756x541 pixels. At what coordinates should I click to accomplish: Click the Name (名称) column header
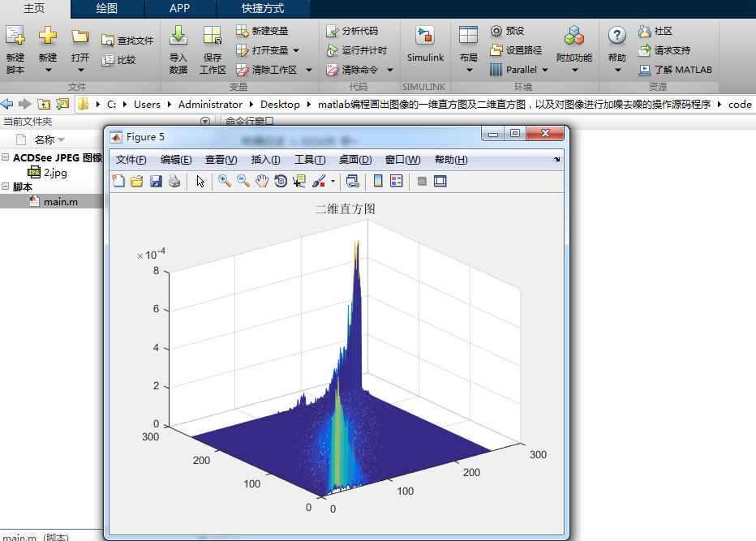(x=45, y=140)
